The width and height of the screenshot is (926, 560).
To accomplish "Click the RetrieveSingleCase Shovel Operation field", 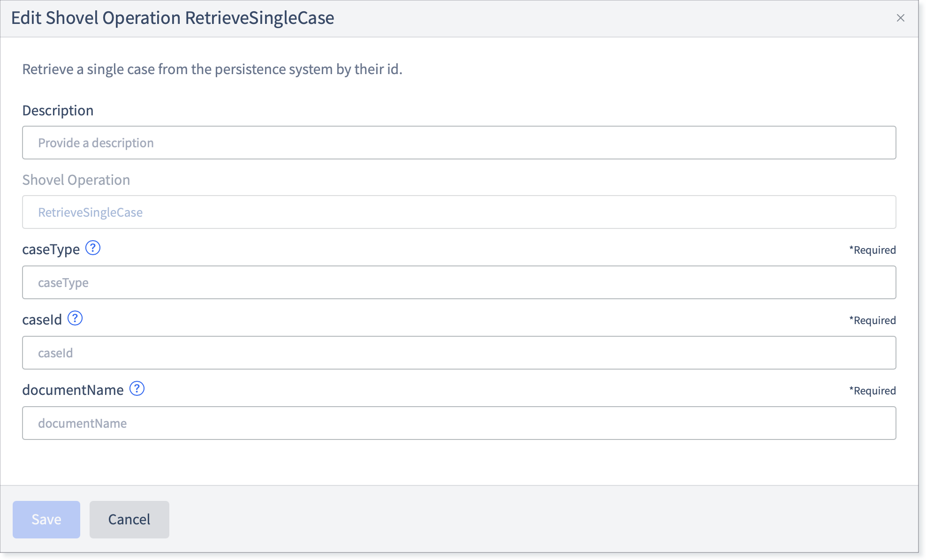I will click(x=459, y=212).
